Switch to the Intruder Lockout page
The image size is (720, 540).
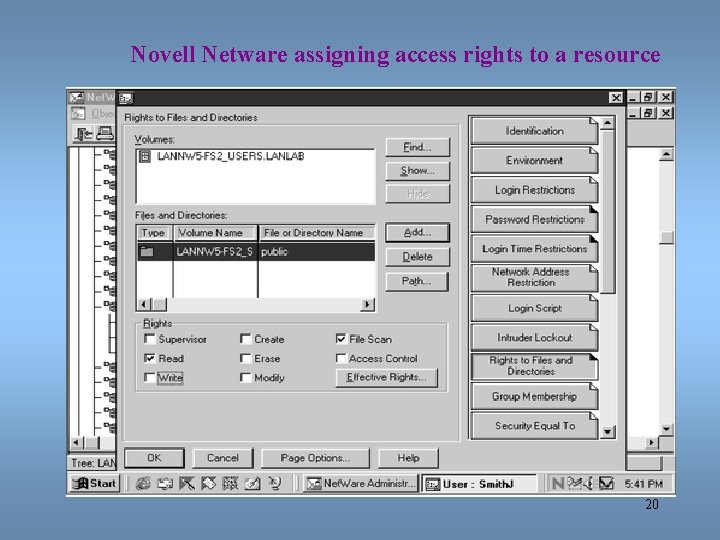tap(534, 338)
